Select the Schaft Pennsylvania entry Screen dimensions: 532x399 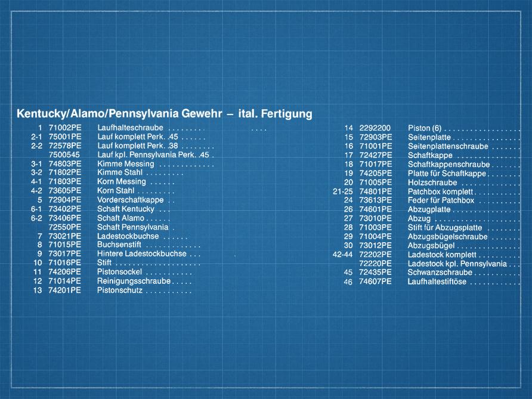click(133, 227)
